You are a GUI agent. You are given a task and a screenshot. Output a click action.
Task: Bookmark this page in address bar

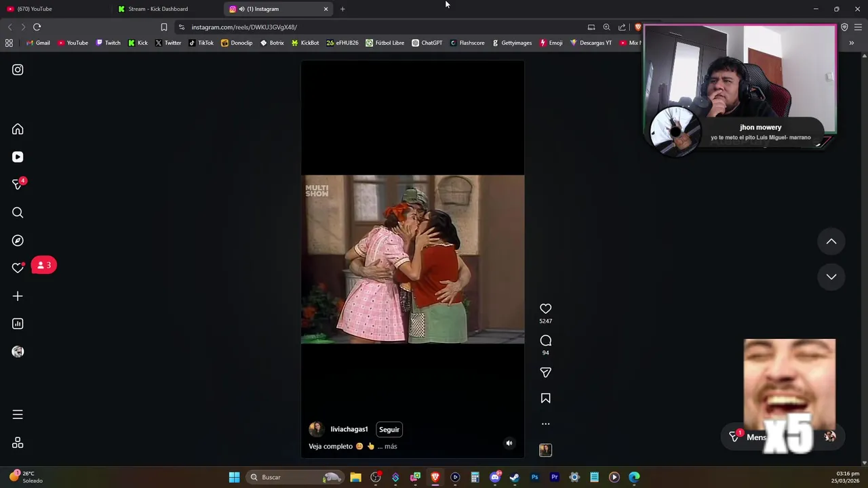click(163, 27)
